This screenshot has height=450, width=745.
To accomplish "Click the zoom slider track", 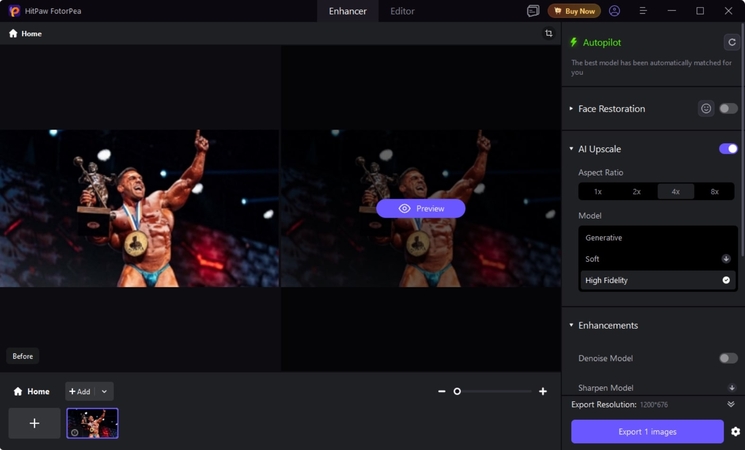I will point(494,391).
